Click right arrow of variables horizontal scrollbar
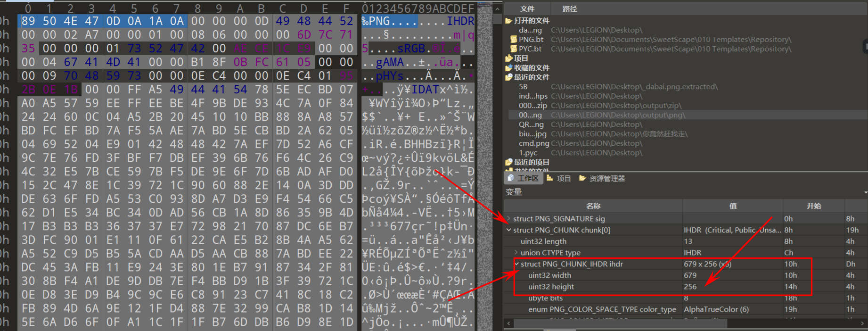This screenshot has width=868, height=331. (x=863, y=323)
